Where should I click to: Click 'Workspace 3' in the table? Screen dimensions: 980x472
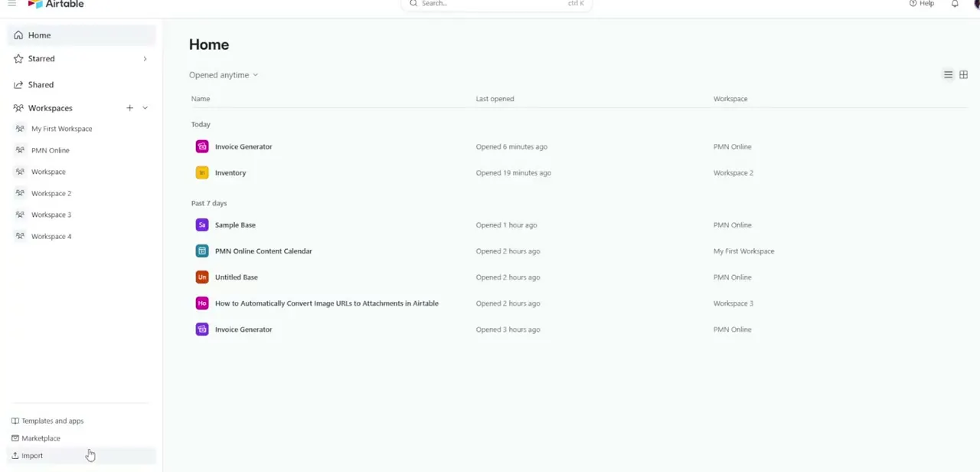733,303
